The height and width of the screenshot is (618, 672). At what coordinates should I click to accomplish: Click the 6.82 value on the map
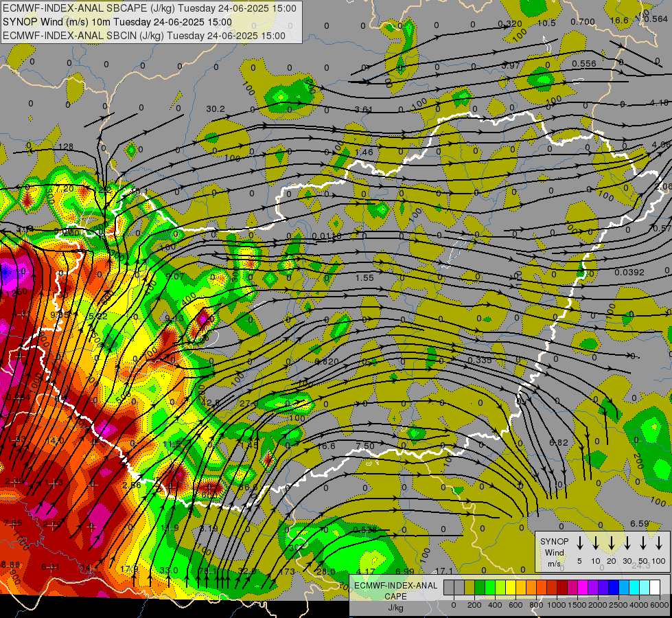pos(559,442)
